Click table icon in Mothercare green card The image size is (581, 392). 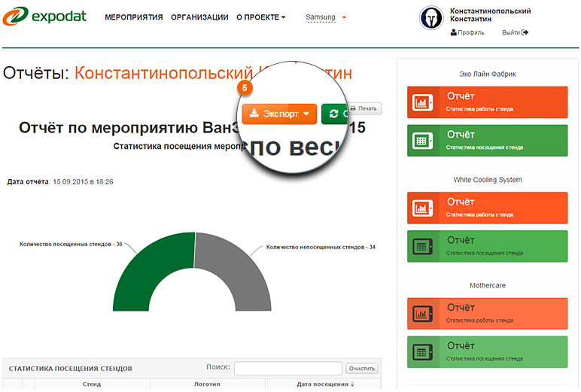click(x=423, y=352)
